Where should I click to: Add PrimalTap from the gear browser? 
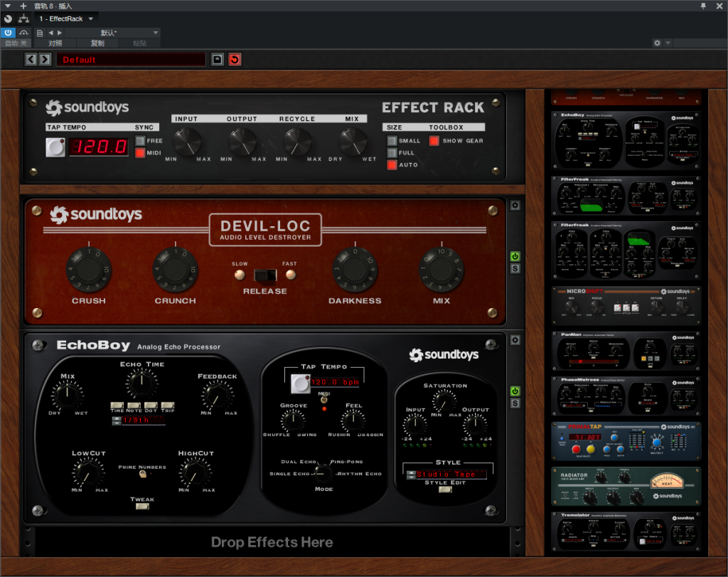click(626, 441)
